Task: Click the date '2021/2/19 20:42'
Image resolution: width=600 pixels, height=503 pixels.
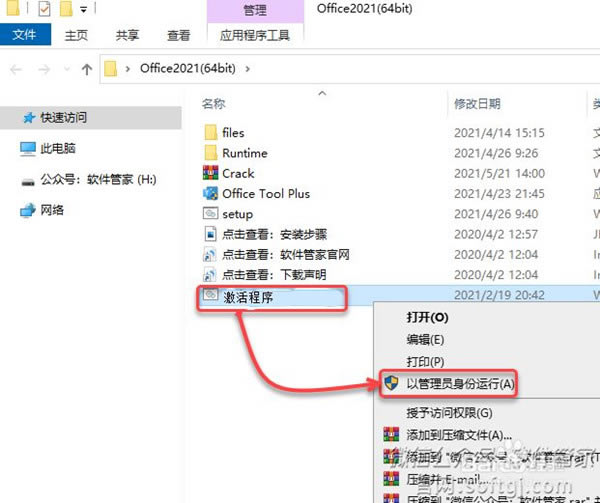Action: coord(499,295)
